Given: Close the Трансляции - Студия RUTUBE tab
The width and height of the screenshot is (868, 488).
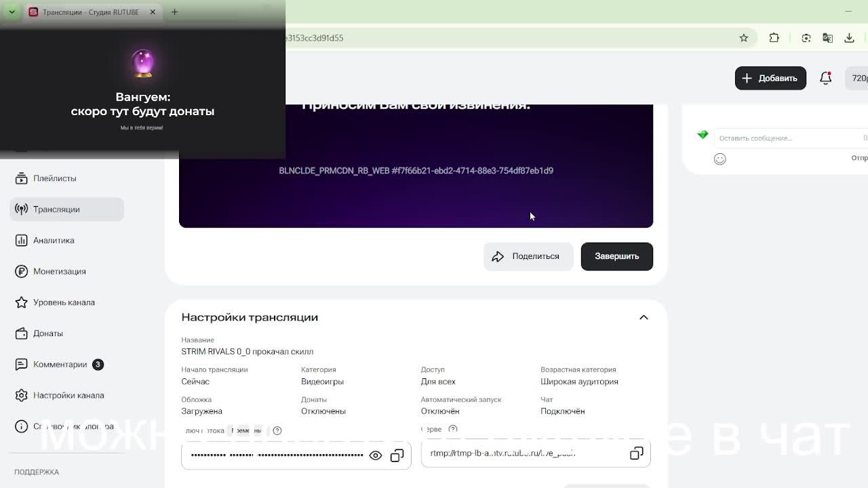Looking at the screenshot, I should pyautogui.click(x=153, y=12).
